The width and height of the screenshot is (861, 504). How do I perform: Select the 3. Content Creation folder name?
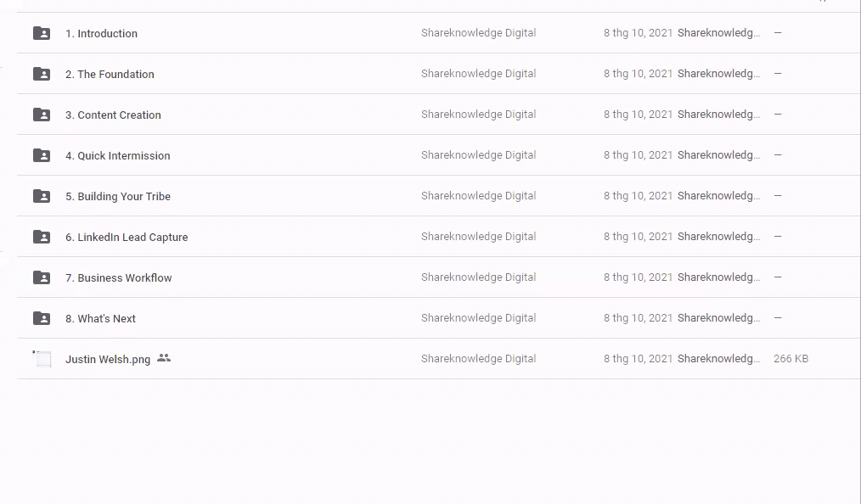(x=113, y=115)
